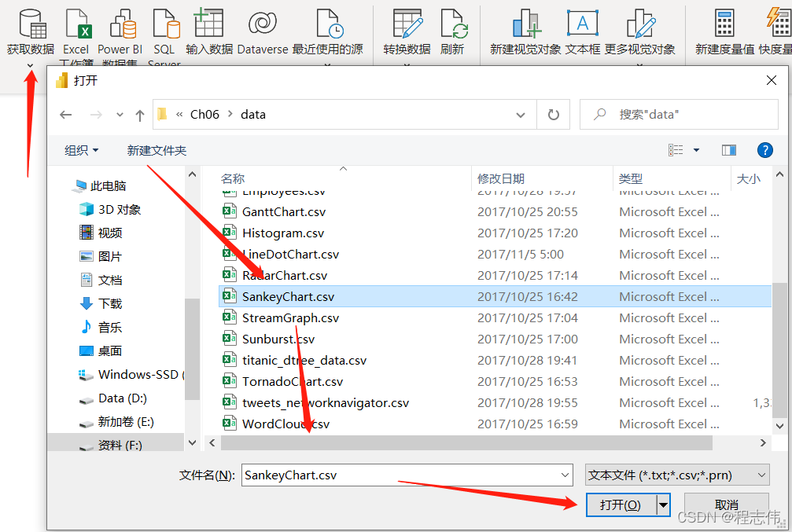Open 桌面 in navigation pane
Viewport: 792px width, 532px height.
[x=110, y=350]
